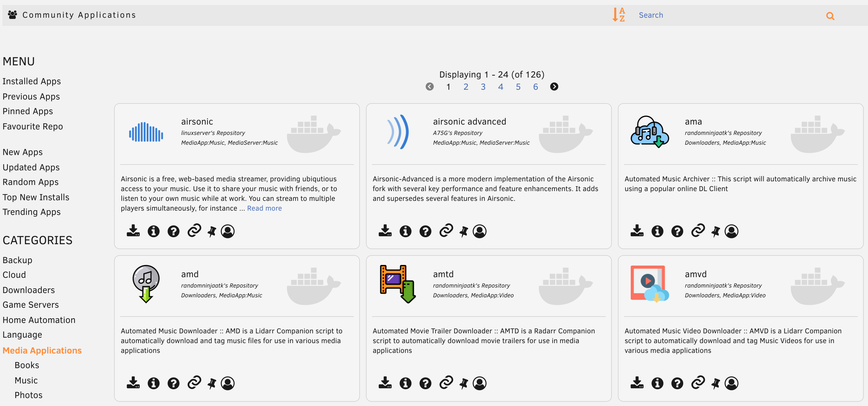This screenshot has height=406, width=868.
Task: Expand airsonic description with Read more
Action: [264, 208]
